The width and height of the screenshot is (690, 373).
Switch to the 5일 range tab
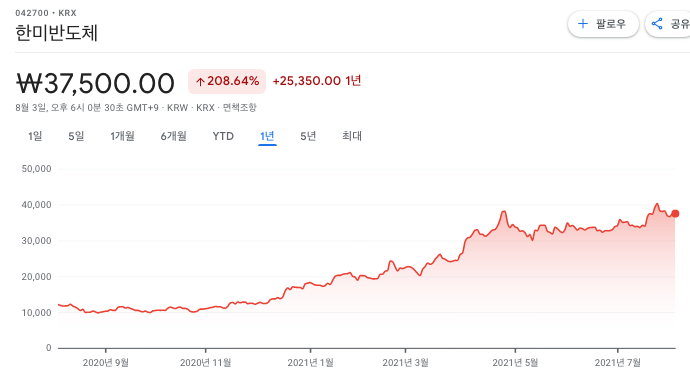pos(76,136)
